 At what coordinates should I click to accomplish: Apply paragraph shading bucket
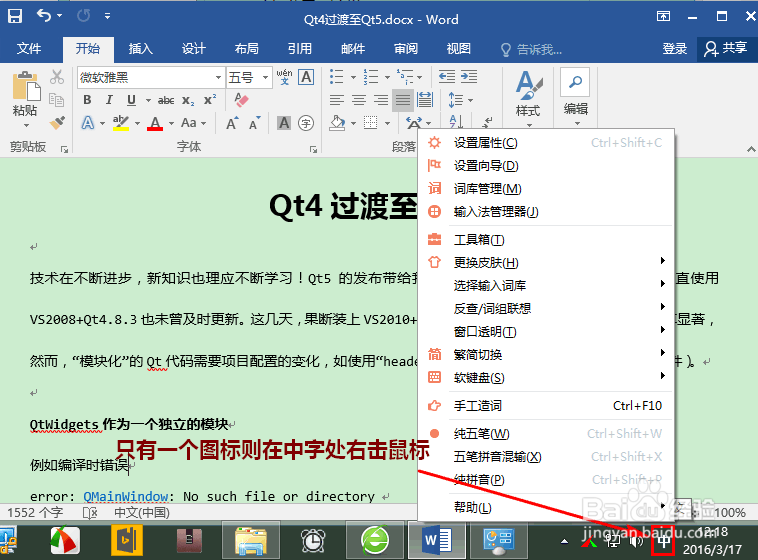coord(337,123)
